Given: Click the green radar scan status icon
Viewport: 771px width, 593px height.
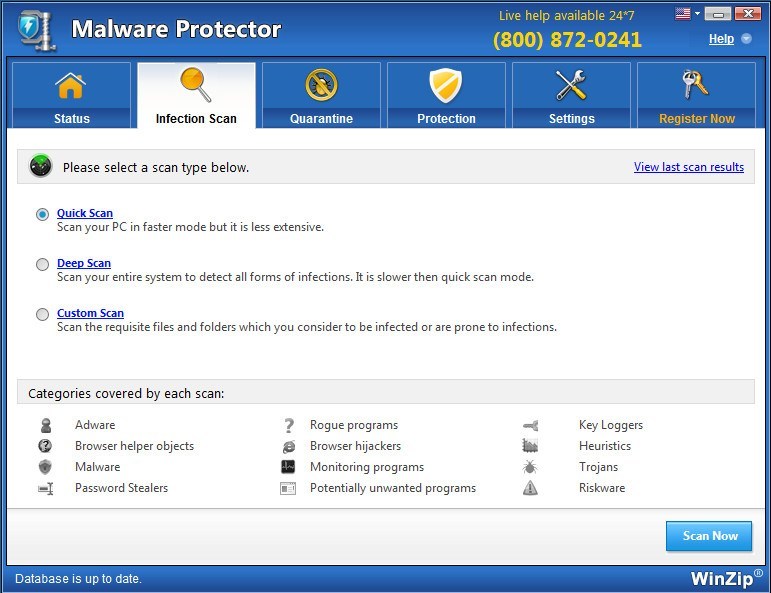Looking at the screenshot, I should click(41, 167).
